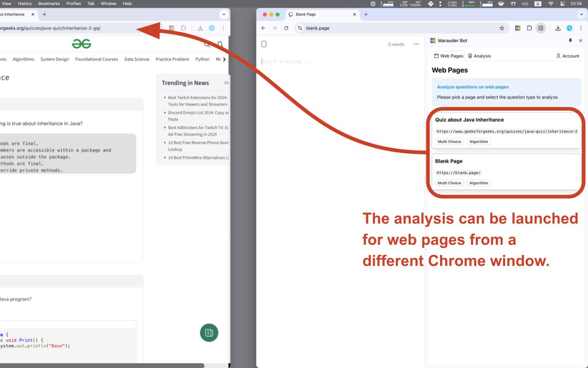Open the Foundational Courses nav item

click(x=96, y=59)
